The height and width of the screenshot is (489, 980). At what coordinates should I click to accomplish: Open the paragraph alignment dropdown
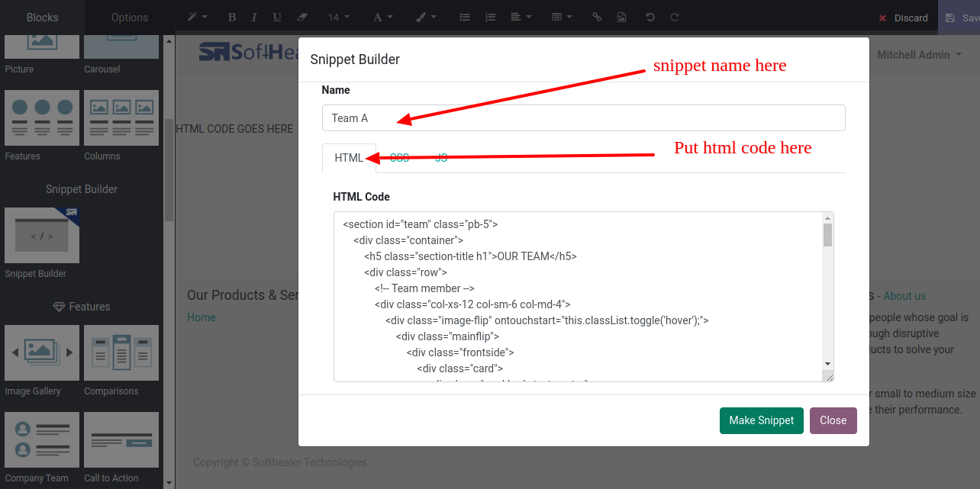point(521,17)
